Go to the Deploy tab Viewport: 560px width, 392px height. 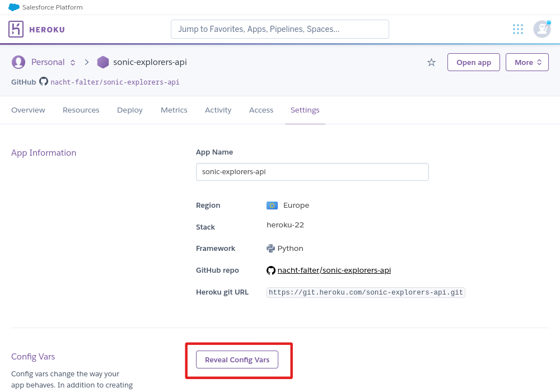[x=130, y=110]
